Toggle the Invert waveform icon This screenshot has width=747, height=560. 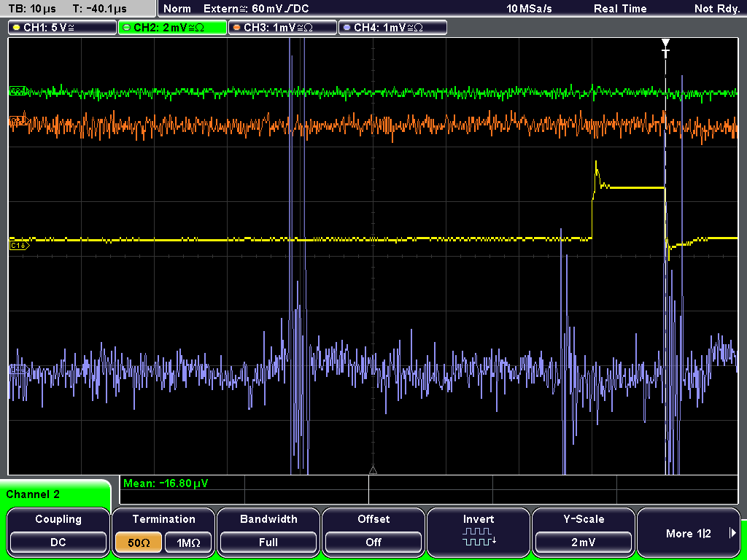click(479, 532)
